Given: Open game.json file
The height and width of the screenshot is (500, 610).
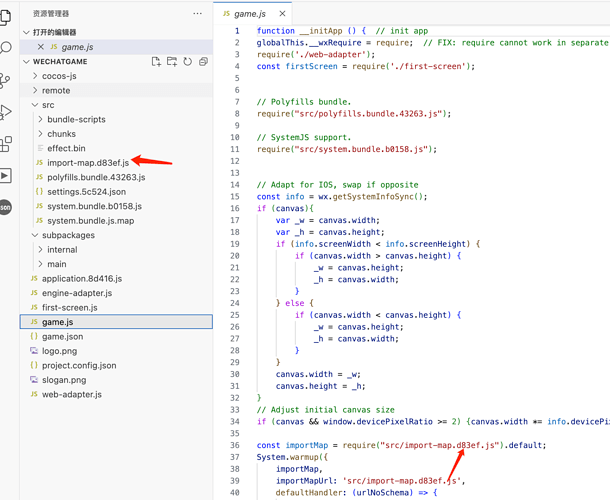Looking at the screenshot, I should [x=62, y=337].
